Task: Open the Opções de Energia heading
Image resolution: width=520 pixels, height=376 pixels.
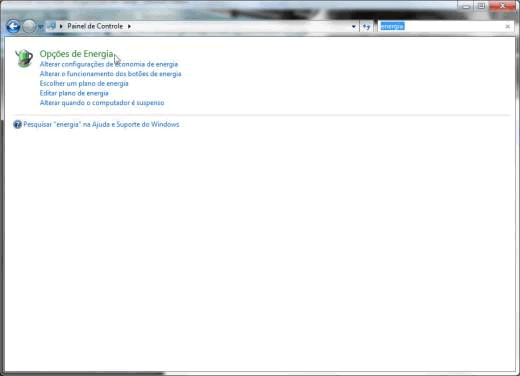Action: point(77,54)
